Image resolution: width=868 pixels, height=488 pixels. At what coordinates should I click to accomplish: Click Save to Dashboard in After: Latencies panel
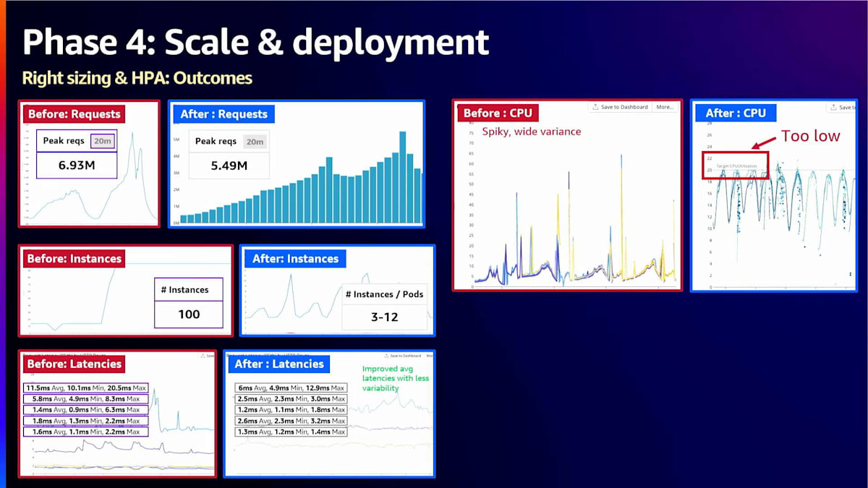coord(401,356)
